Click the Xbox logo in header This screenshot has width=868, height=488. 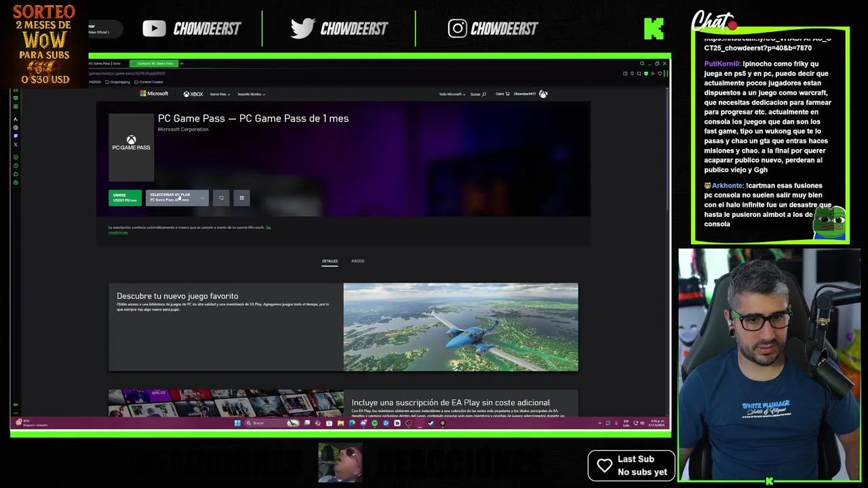[x=193, y=94]
